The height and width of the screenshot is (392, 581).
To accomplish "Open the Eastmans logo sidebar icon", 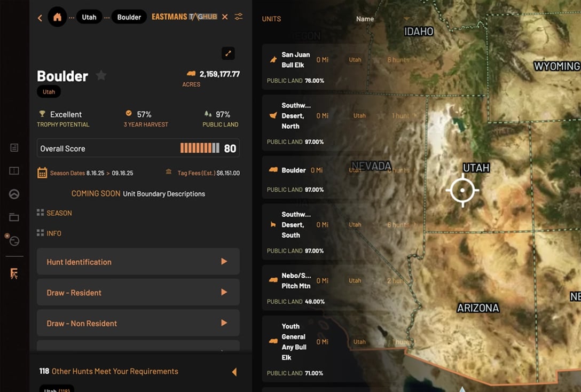I will click(14, 273).
